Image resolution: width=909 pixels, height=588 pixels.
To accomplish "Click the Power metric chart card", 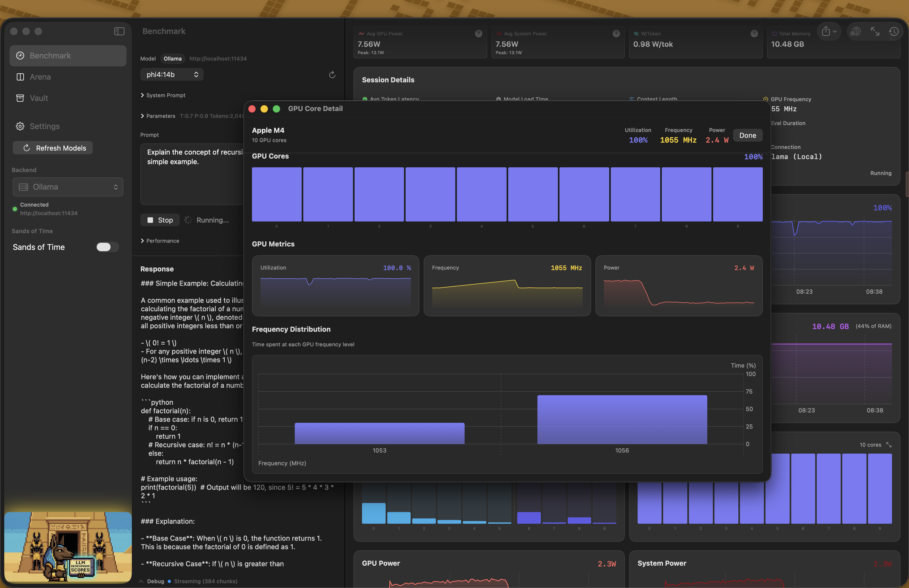I will [679, 286].
